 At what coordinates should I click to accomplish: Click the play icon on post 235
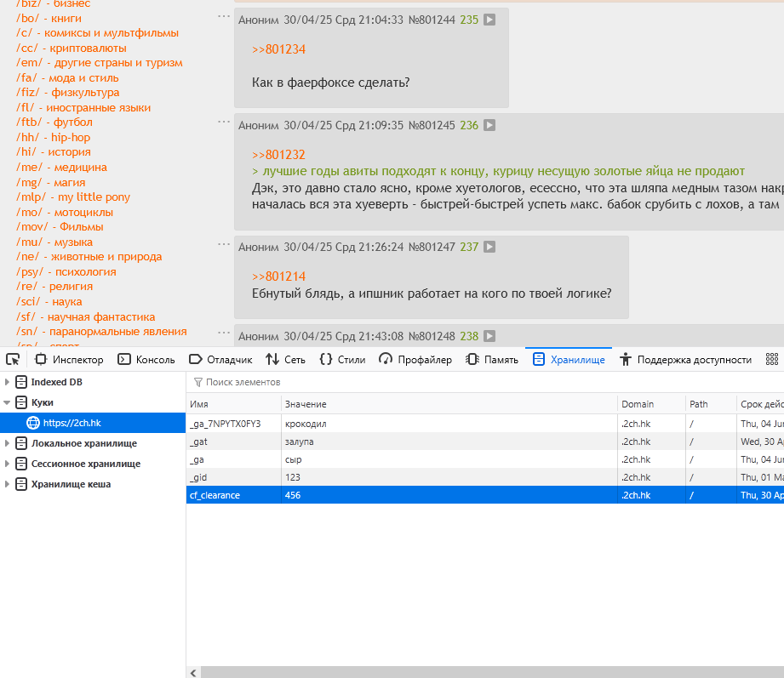point(489,20)
